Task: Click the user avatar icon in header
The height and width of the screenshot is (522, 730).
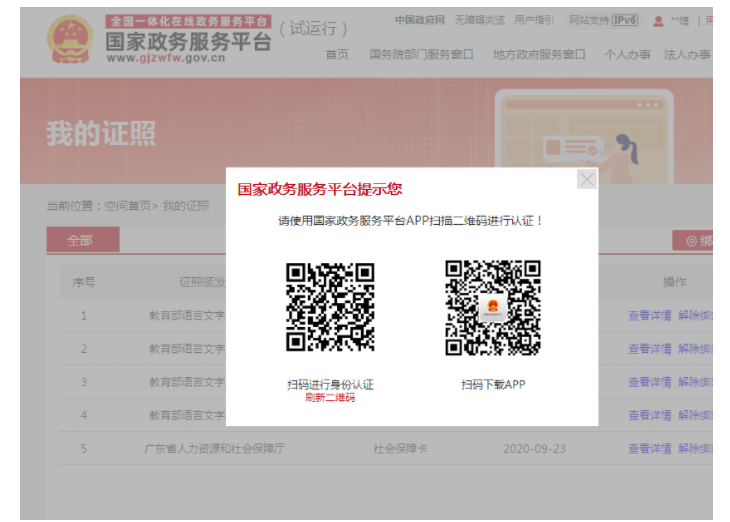Action: pyautogui.click(x=658, y=20)
